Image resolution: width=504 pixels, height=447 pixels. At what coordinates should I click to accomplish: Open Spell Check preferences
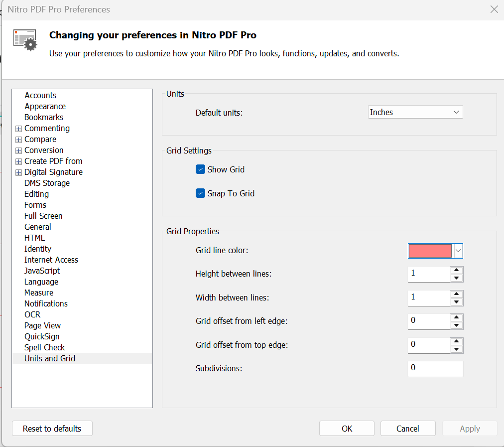click(45, 347)
